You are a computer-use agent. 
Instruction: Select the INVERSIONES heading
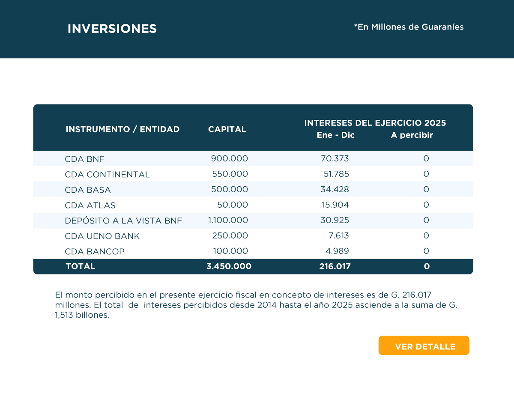coord(112,29)
